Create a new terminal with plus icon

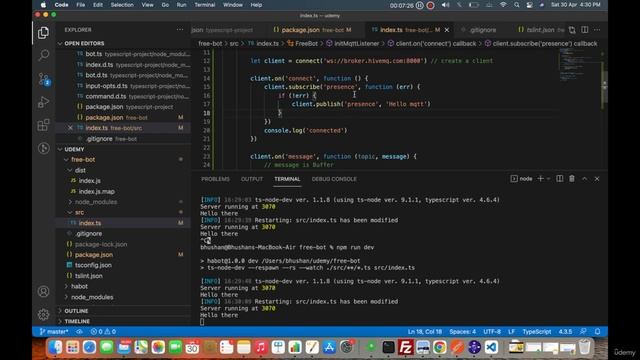(x=540, y=179)
